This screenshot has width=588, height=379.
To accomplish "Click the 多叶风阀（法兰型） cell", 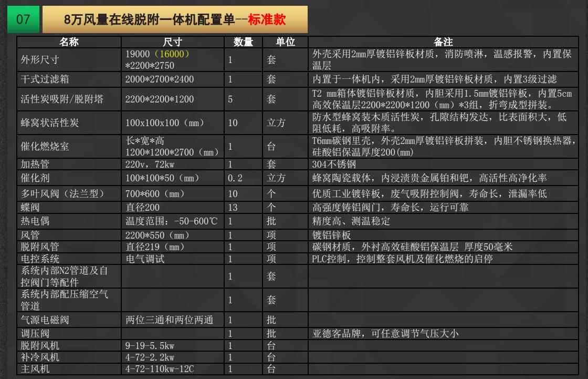I will tap(69, 194).
